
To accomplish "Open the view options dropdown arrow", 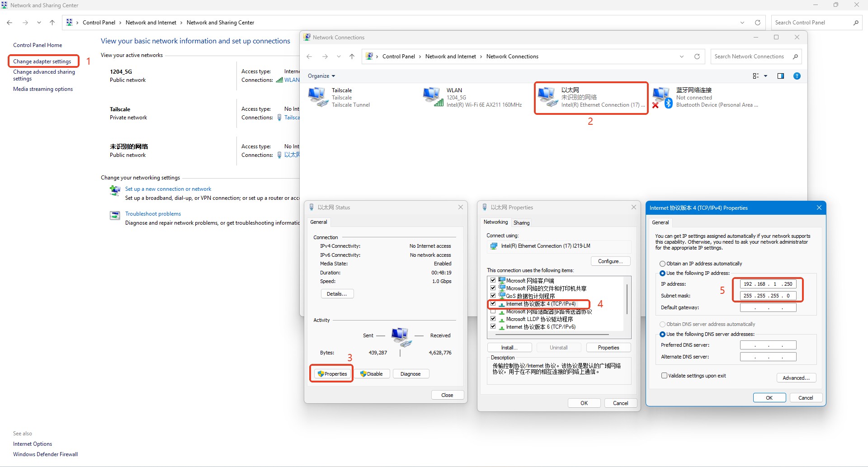I will click(x=765, y=76).
